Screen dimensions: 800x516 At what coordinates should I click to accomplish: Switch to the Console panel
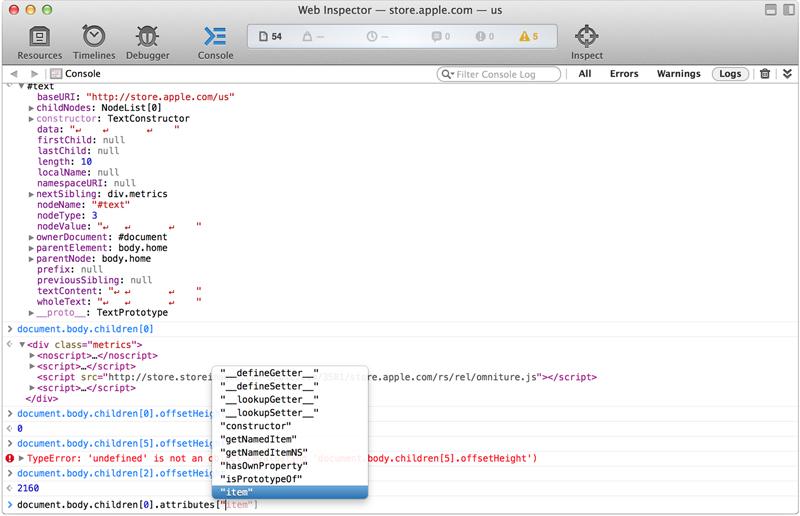coord(215,42)
